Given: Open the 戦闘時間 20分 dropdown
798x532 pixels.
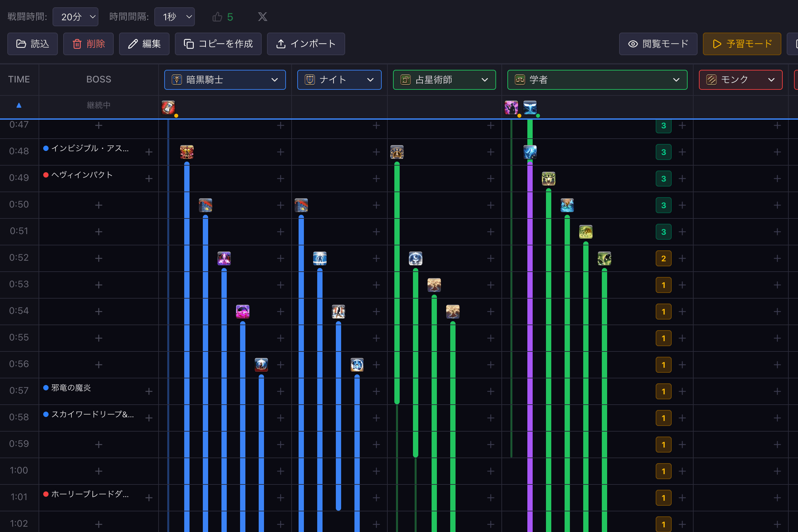Looking at the screenshot, I should pos(75,17).
